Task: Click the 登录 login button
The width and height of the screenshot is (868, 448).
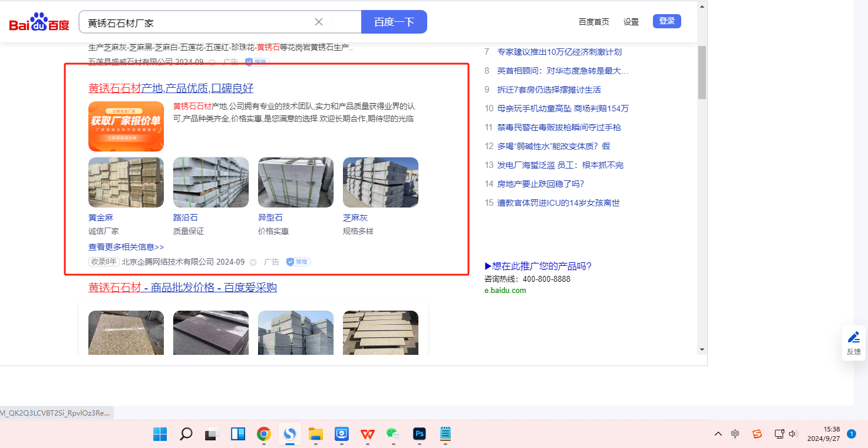Action: coord(667,21)
